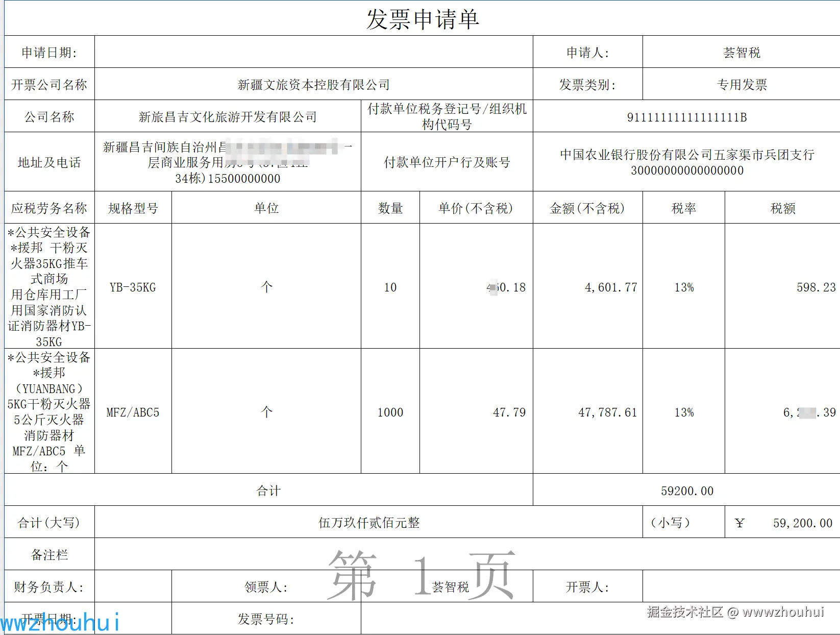The height and width of the screenshot is (635, 840).
Task: Click the 专用发票 value cell
Action: (742, 84)
